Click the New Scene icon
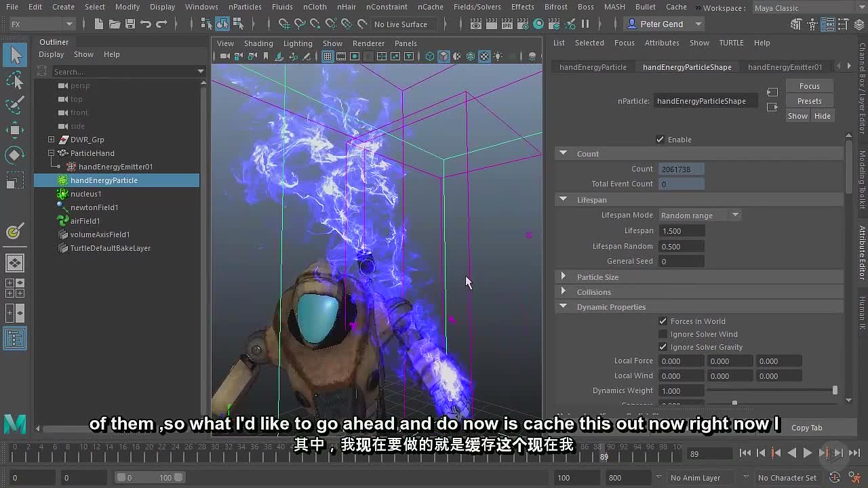 99,24
